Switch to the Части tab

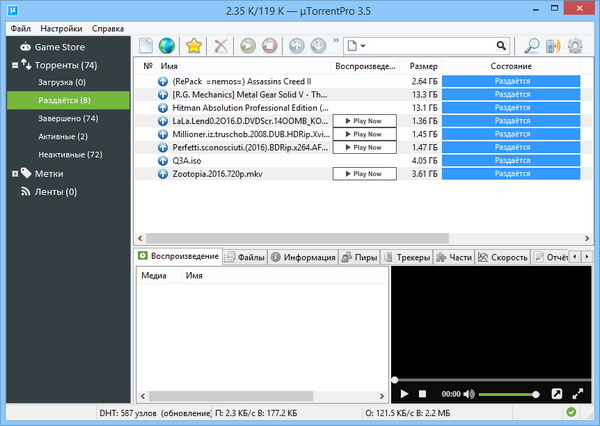click(454, 258)
